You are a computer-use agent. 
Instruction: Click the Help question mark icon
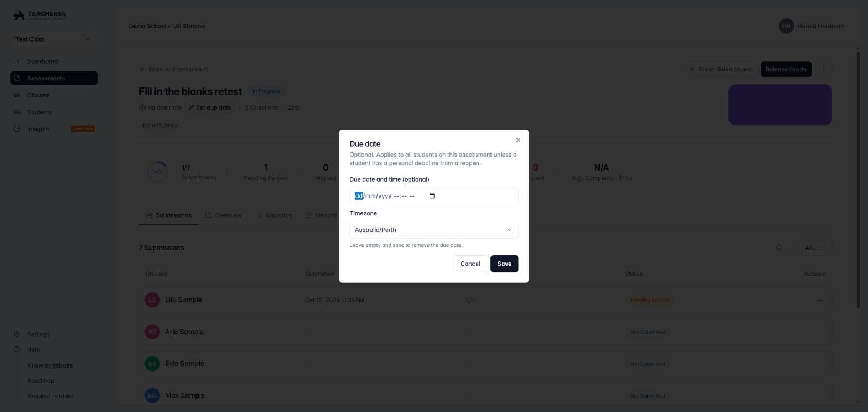(17, 349)
